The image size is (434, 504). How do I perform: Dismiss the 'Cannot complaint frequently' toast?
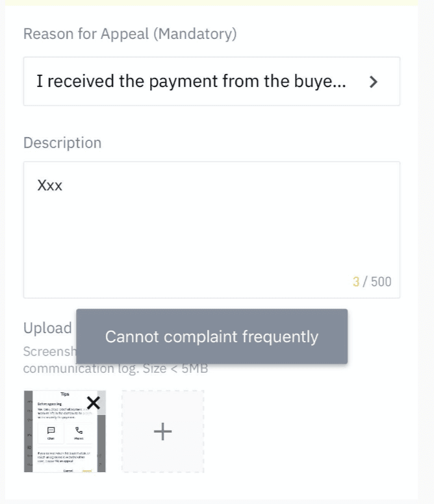(212, 336)
